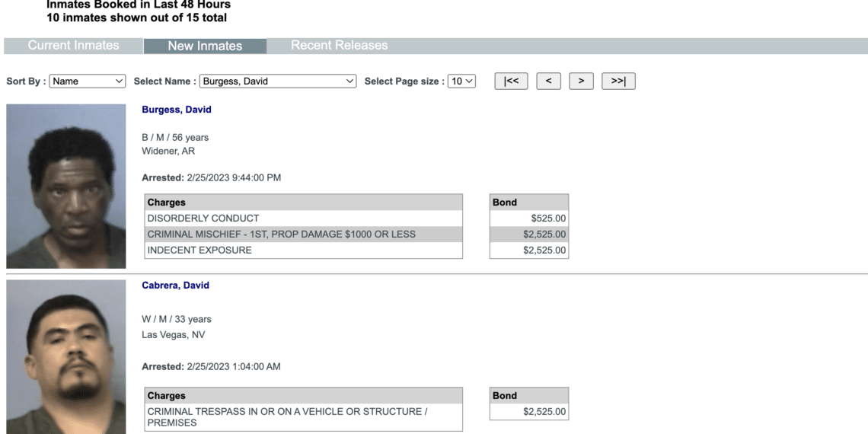Click David Cabrera's mugshot photo

(x=66, y=357)
